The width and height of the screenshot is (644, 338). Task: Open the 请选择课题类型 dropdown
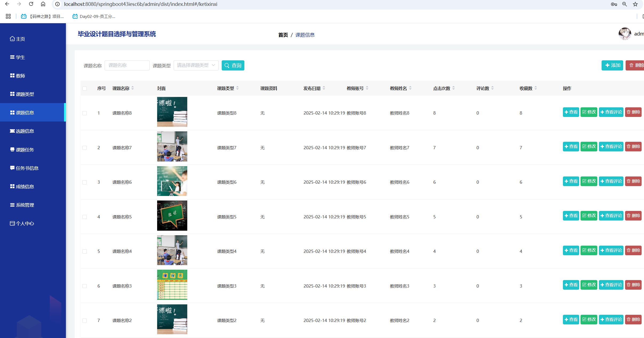click(196, 65)
